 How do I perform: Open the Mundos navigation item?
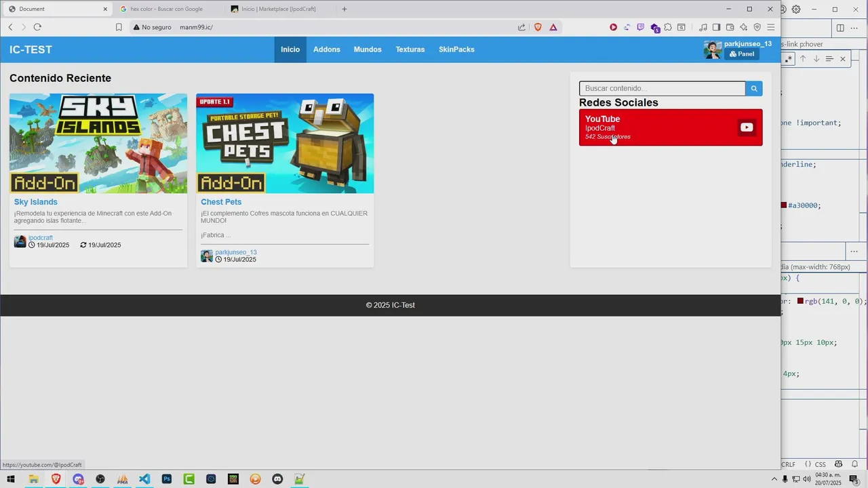tap(368, 49)
